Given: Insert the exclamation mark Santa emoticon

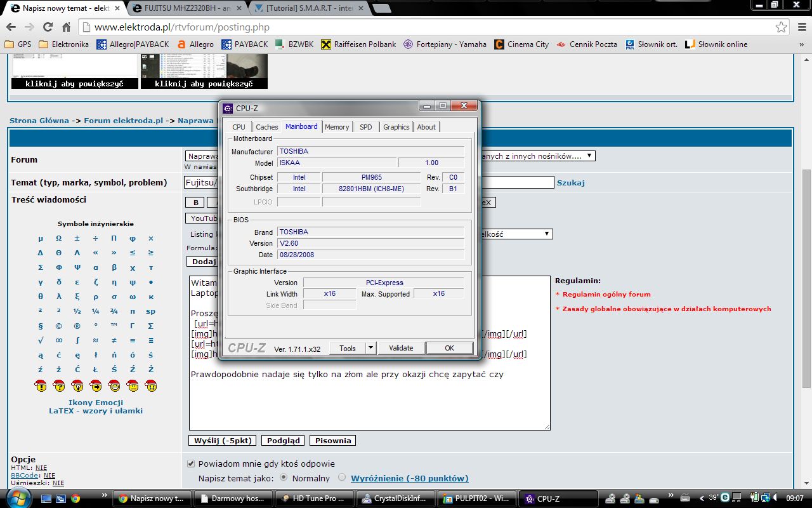Looking at the screenshot, I should point(41,385).
